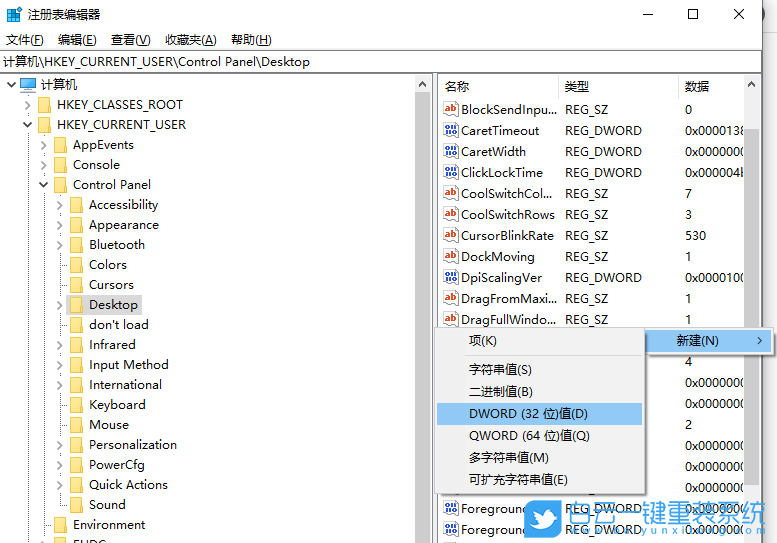Click the Desktop folder icon
777x543 pixels.
[76, 305]
